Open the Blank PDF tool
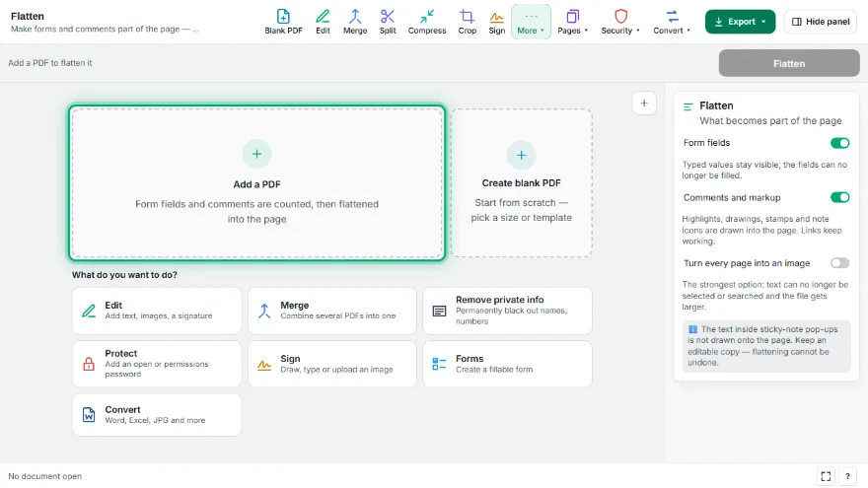This screenshot has width=868, height=488. pyautogui.click(x=283, y=22)
